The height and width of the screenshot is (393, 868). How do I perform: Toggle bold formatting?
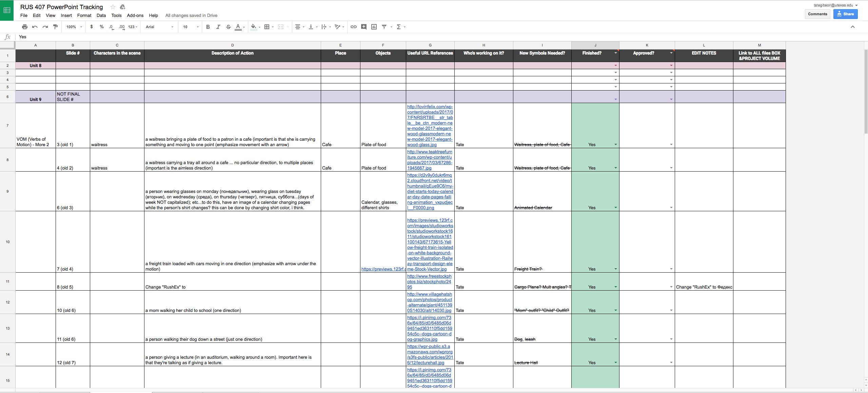coord(208,27)
